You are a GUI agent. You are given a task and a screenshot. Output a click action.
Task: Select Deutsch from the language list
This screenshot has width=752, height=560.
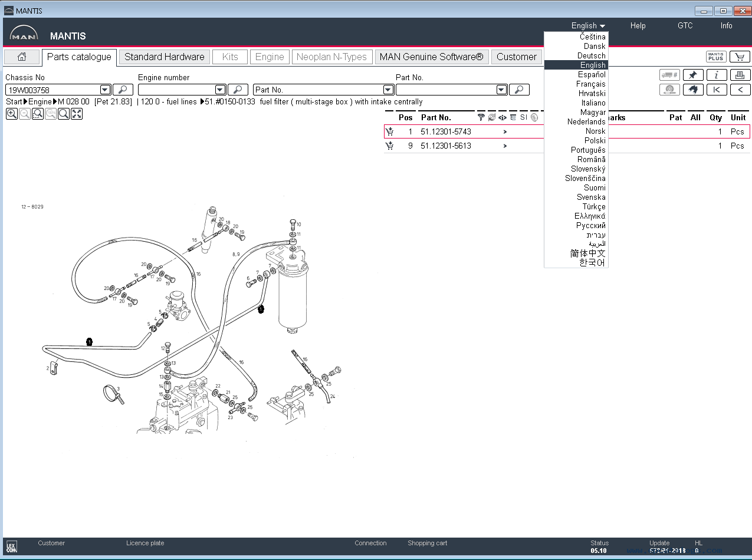[591, 55]
